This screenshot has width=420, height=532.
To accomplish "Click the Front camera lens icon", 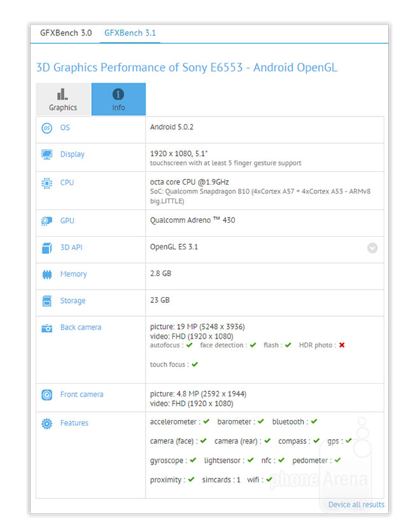I will (47, 395).
